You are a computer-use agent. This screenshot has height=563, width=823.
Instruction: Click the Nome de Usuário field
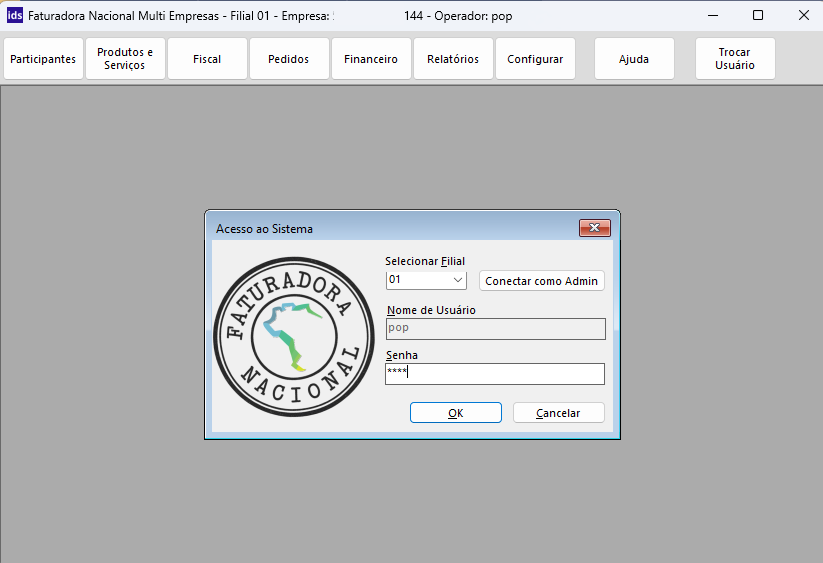point(495,328)
